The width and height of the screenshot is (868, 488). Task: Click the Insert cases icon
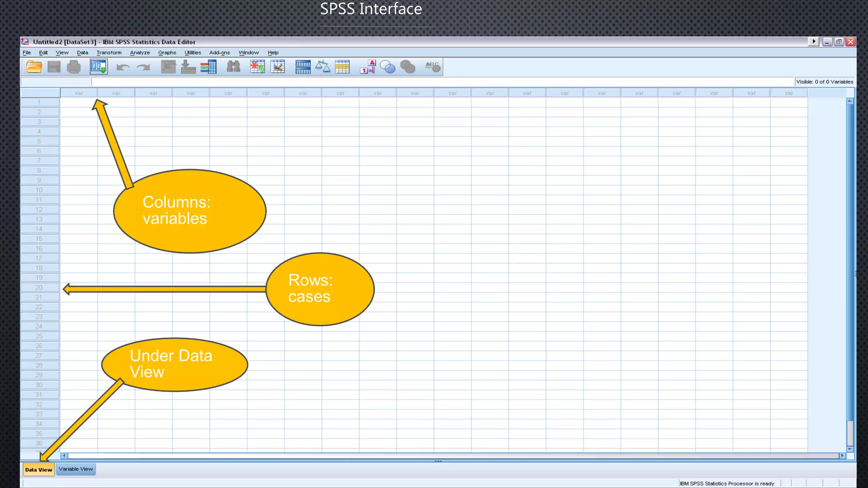pos(257,67)
